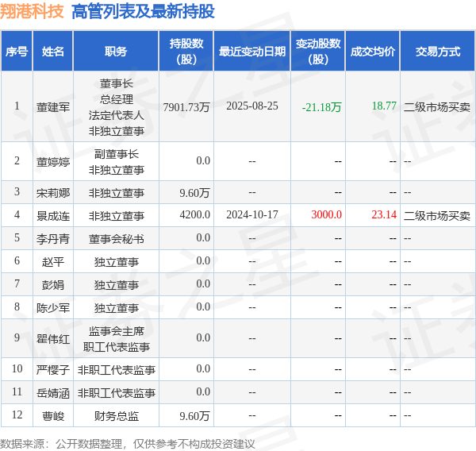Screen dimensions: 476x451
Task: Click the 监事会主席 title
Action: (x=117, y=331)
